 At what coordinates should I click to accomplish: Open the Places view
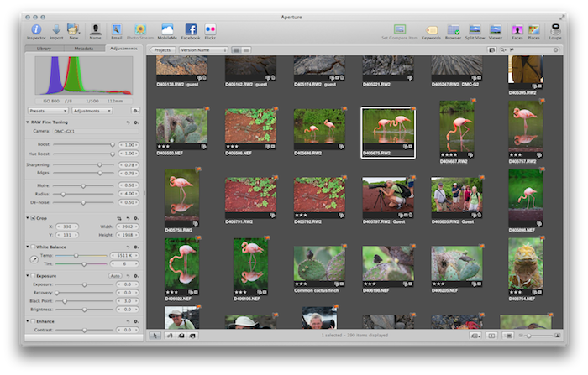coord(533,30)
